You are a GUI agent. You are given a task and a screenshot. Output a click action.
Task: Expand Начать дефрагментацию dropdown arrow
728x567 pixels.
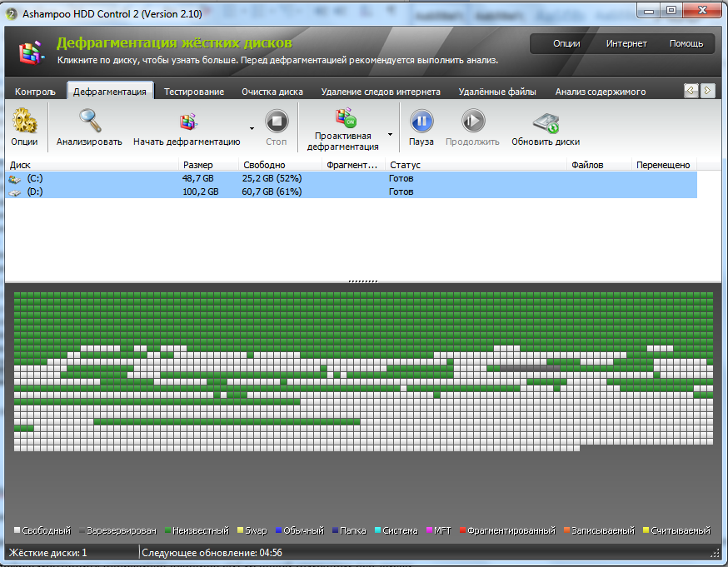(252, 128)
